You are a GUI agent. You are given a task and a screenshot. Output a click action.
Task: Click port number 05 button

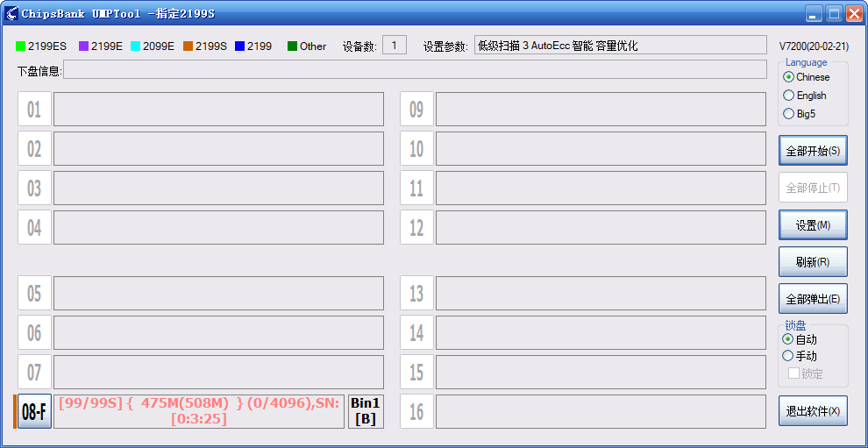pyautogui.click(x=34, y=293)
